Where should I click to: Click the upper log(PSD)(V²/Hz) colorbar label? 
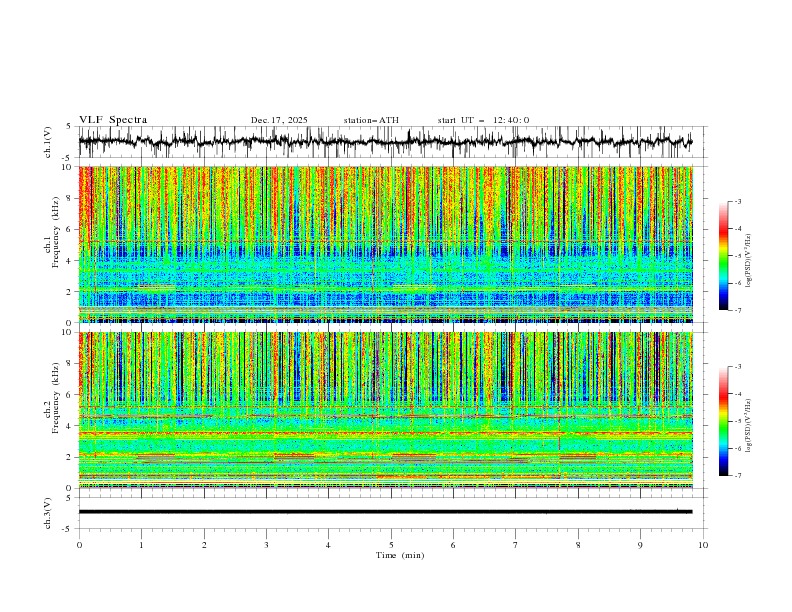pos(749,261)
